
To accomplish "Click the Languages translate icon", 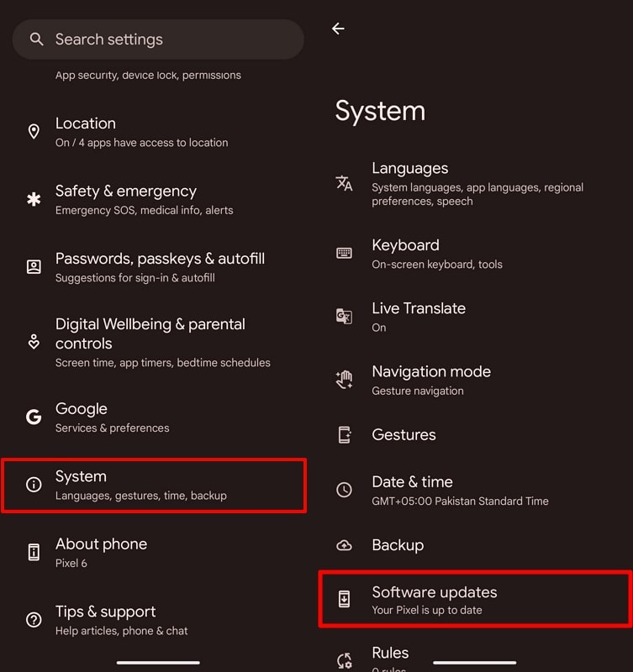I will [x=344, y=183].
